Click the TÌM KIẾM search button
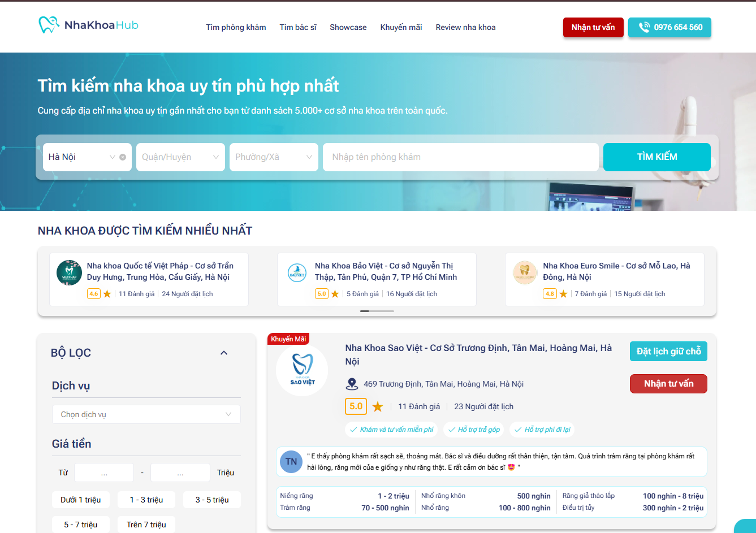 (x=657, y=157)
